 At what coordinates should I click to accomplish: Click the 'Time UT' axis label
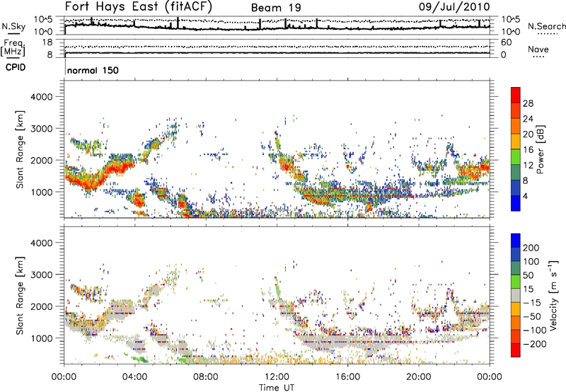(277, 388)
